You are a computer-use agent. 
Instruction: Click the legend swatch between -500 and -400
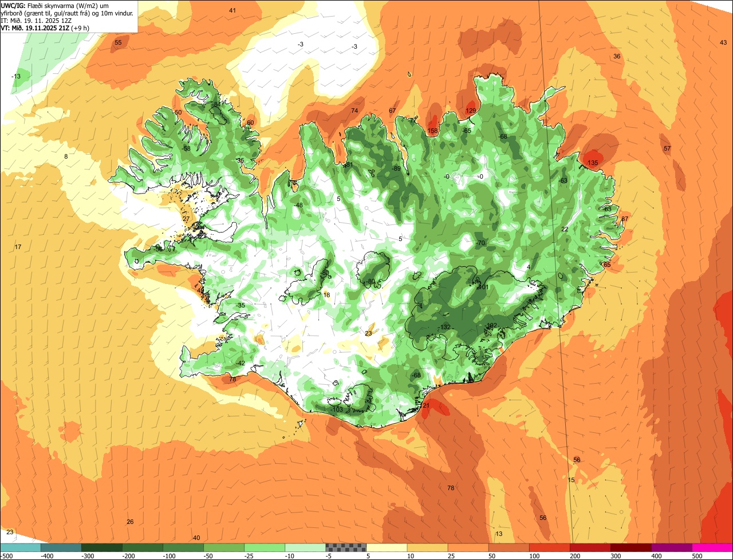[x=21, y=547]
